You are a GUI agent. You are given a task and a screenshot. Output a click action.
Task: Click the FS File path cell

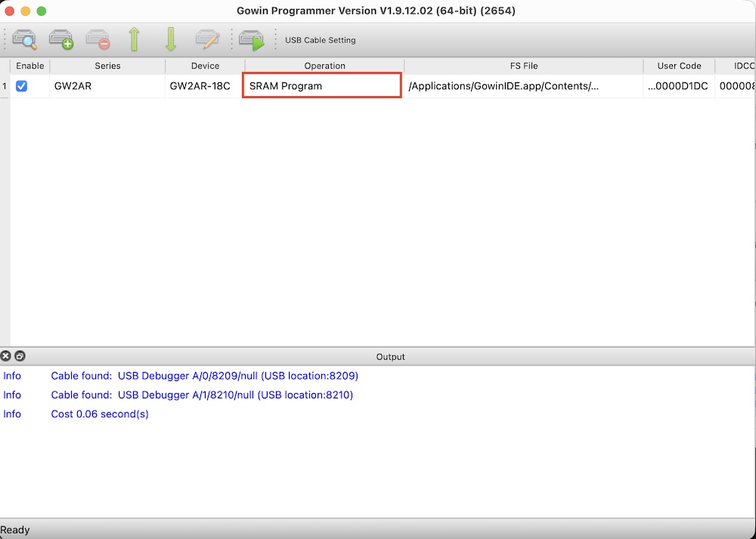(x=523, y=86)
